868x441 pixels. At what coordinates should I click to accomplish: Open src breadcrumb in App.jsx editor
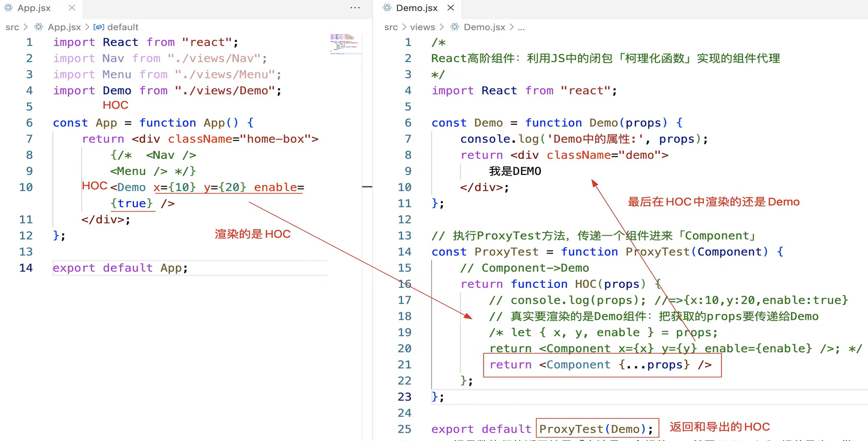pos(13,27)
